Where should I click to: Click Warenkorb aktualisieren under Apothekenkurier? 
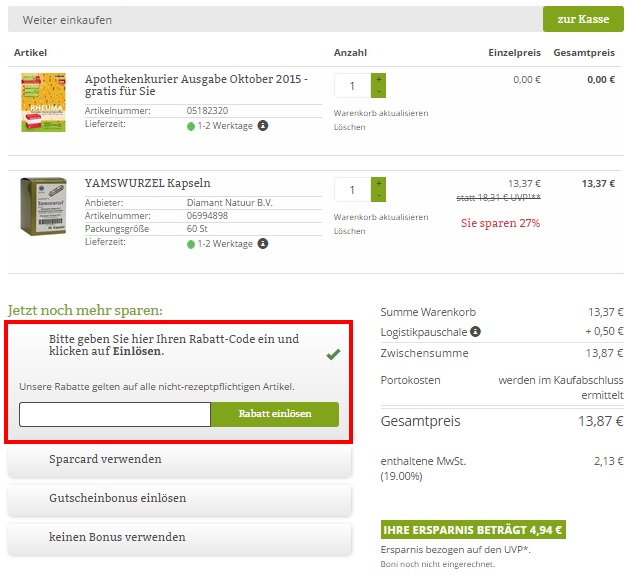[x=381, y=113]
